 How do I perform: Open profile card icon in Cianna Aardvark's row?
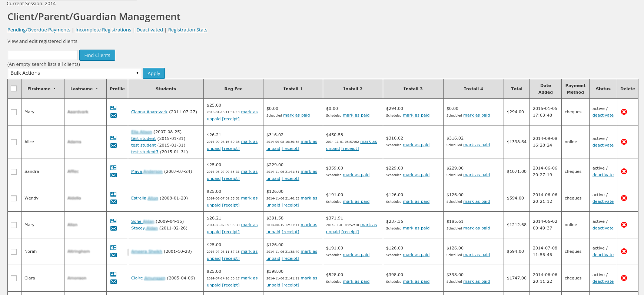tap(113, 108)
